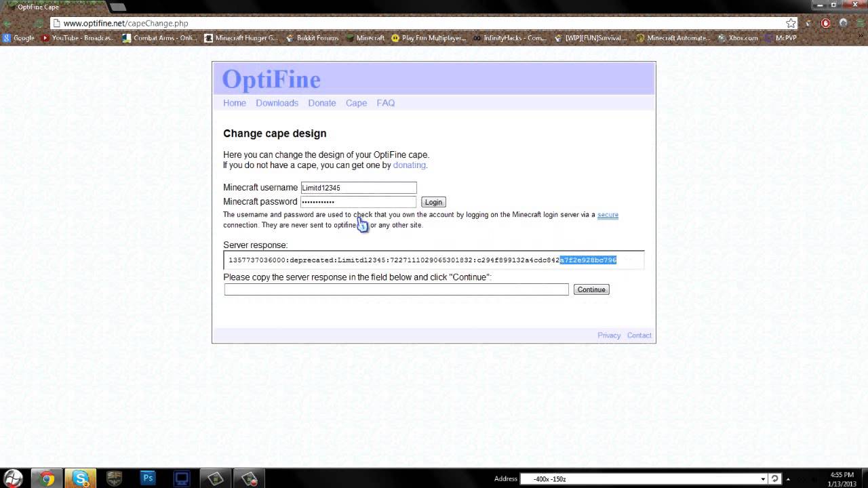Open the Bukkit Forums bookmark
868x488 pixels.
click(x=313, y=38)
